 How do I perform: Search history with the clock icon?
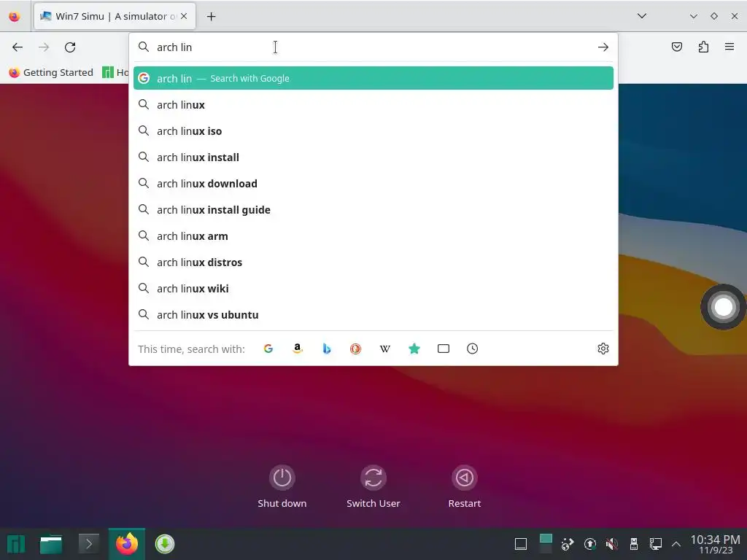473,349
